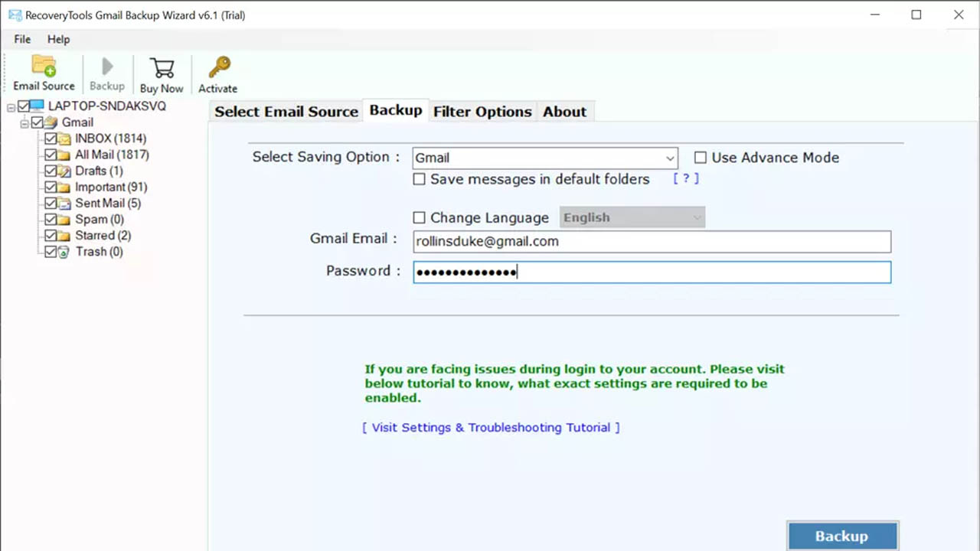
Task: Select Sent Mail (5) tree label
Action: pyautogui.click(x=108, y=203)
